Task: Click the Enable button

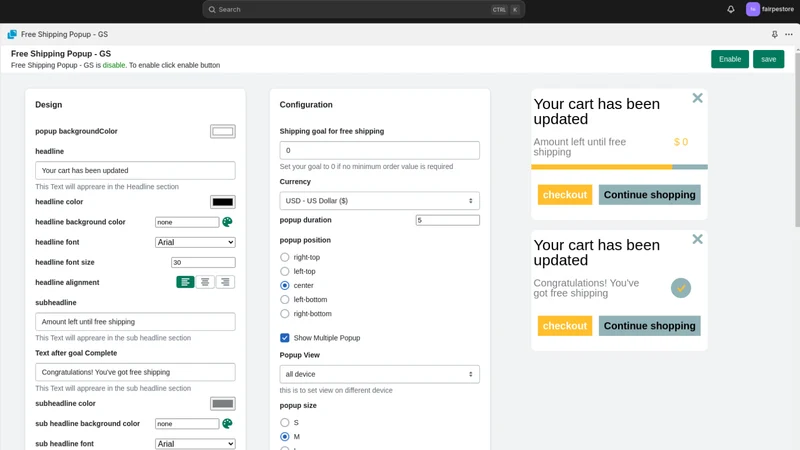Action: 730,59
